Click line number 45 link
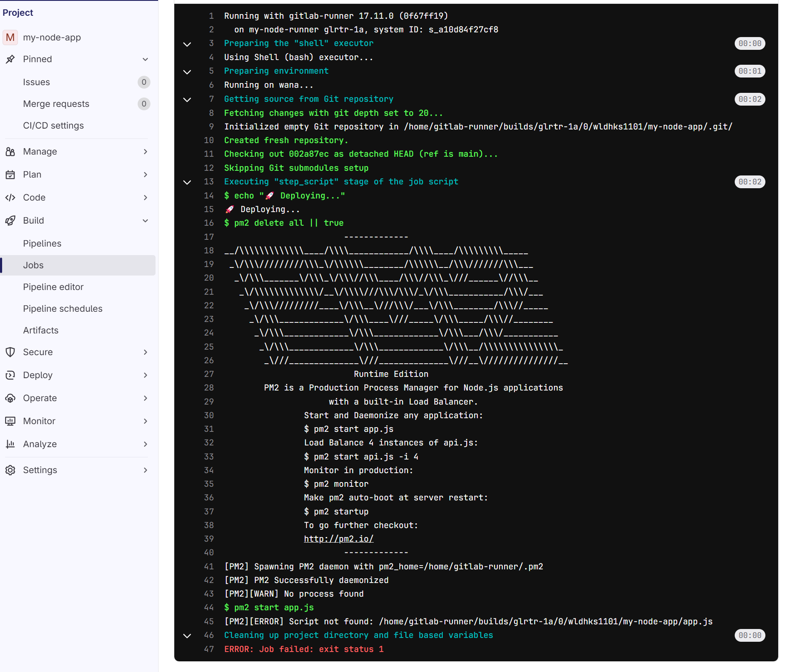785x672 pixels. 209,621
